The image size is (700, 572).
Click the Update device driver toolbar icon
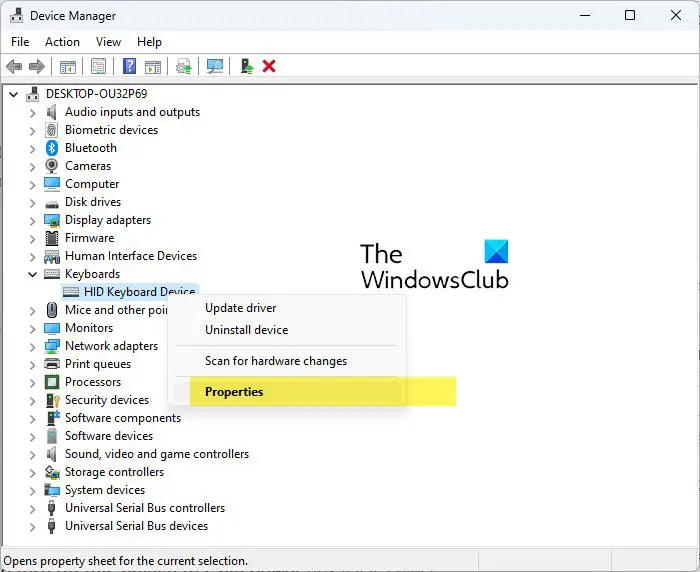tap(183, 67)
